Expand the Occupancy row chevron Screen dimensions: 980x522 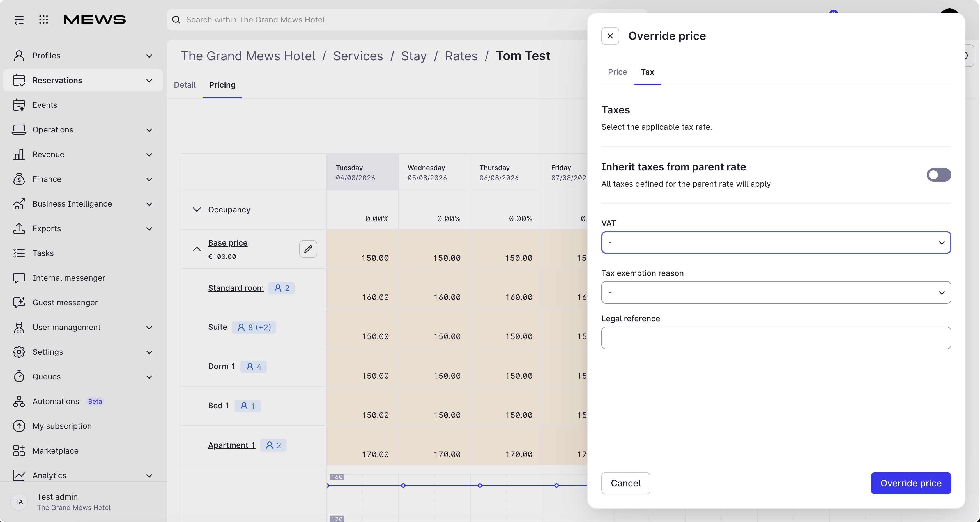tap(197, 210)
